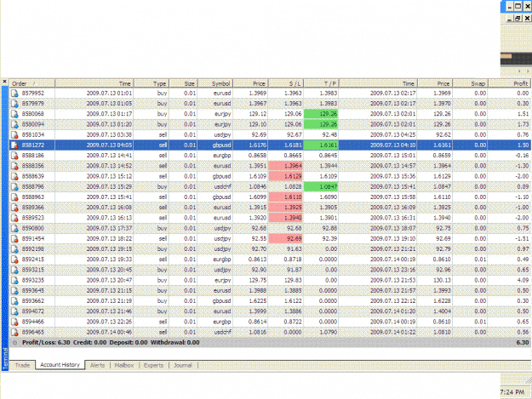Sort by the S / L column header
The image size is (532, 399).
(x=286, y=83)
